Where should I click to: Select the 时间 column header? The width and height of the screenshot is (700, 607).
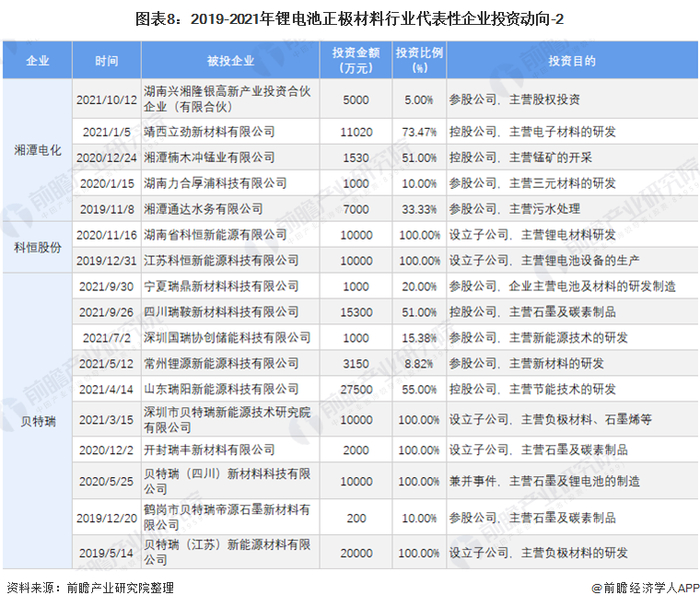(x=107, y=60)
